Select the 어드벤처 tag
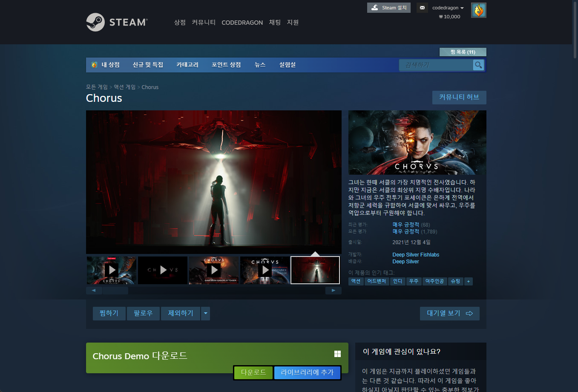This screenshot has height=392, width=578. pos(377,281)
